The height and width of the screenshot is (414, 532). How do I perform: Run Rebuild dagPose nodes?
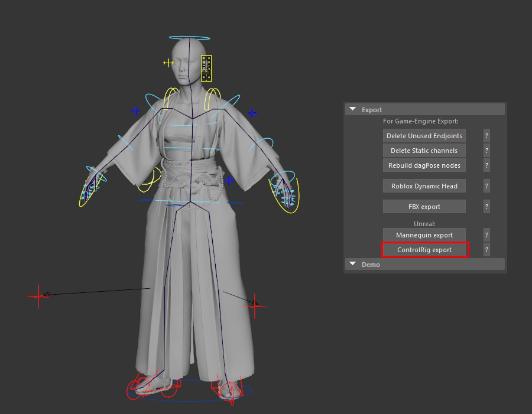[x=424, y=165]
